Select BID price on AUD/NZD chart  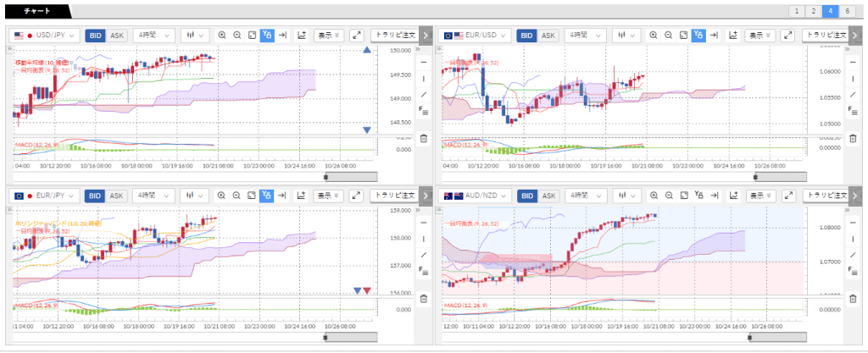526,196
